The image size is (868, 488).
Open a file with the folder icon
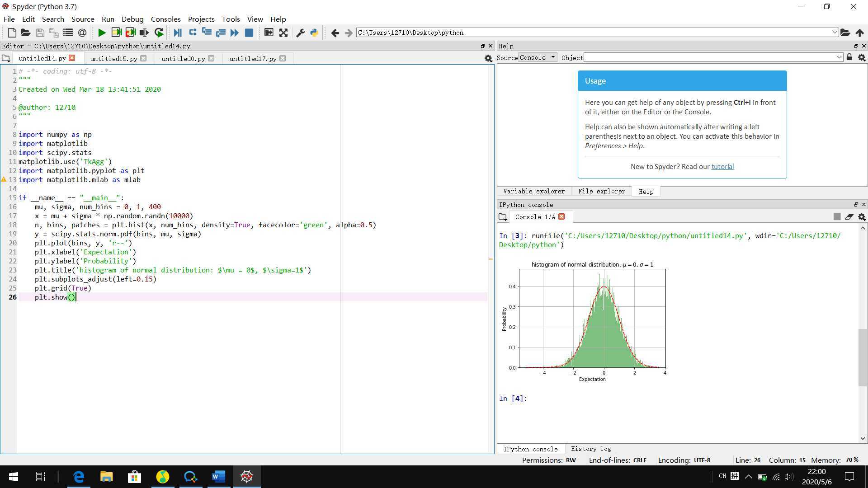click(x=25, y=33)
